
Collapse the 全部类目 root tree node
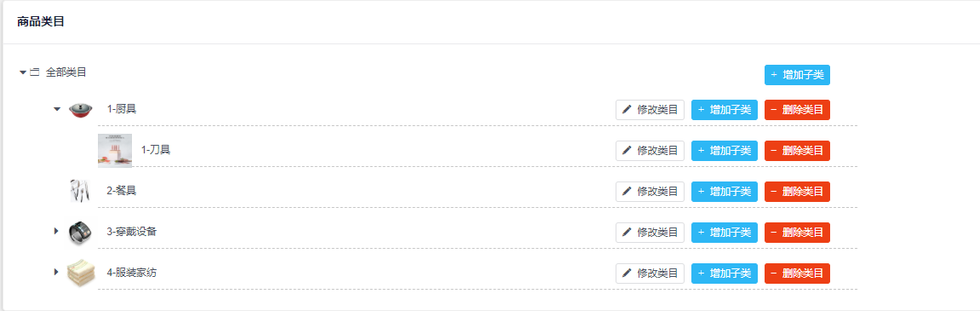click(23, 72)
